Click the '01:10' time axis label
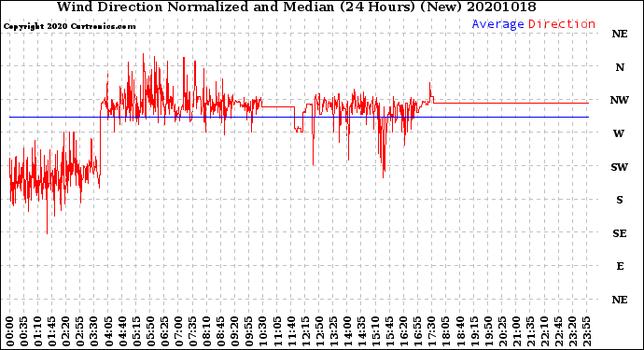644x350 pixels. pyautogui.click(x=38, y=331)
